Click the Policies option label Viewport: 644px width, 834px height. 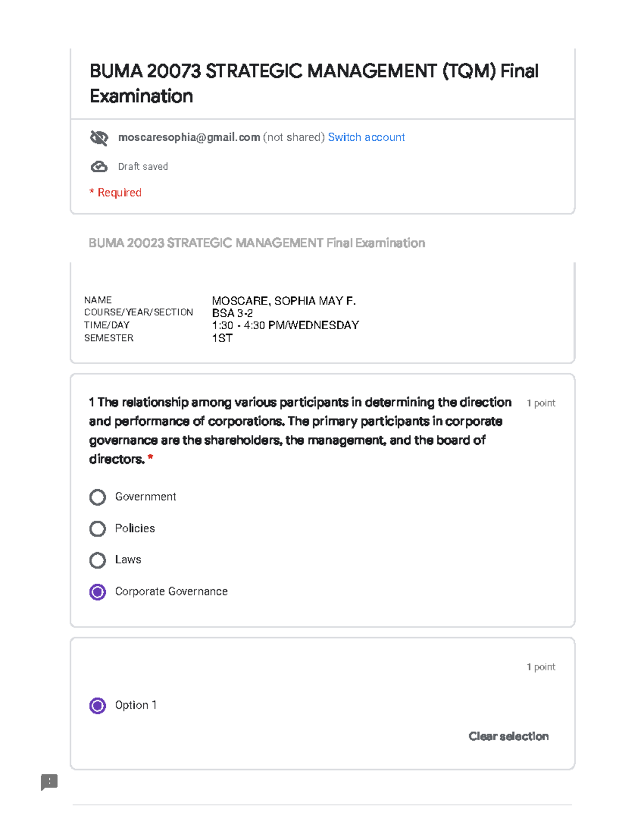pyautogui.click(x=135, y=528)
